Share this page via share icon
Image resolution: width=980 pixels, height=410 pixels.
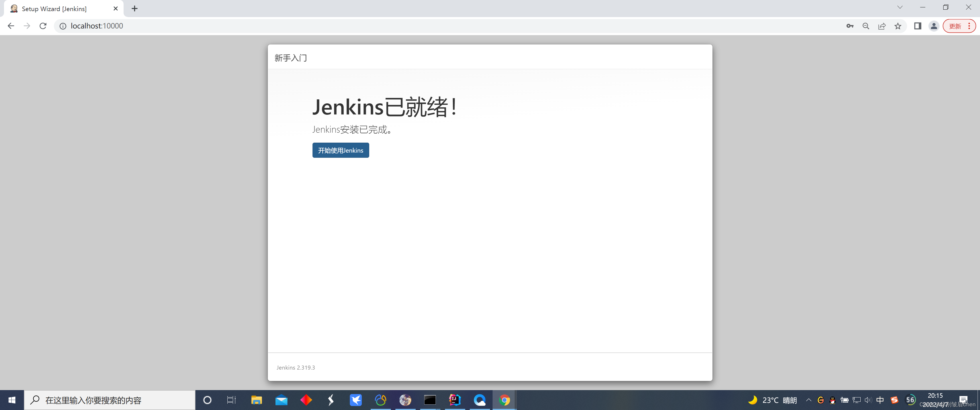click(881, 26)
